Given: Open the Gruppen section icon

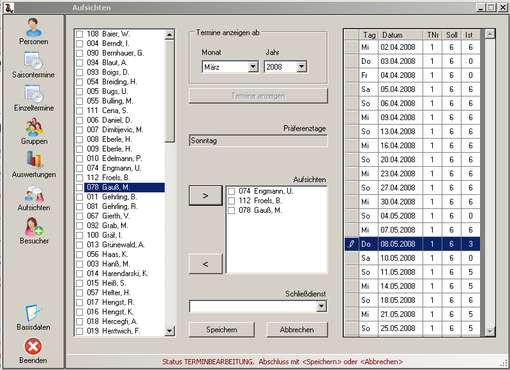Looking at the screenshot, I should 34,127.
